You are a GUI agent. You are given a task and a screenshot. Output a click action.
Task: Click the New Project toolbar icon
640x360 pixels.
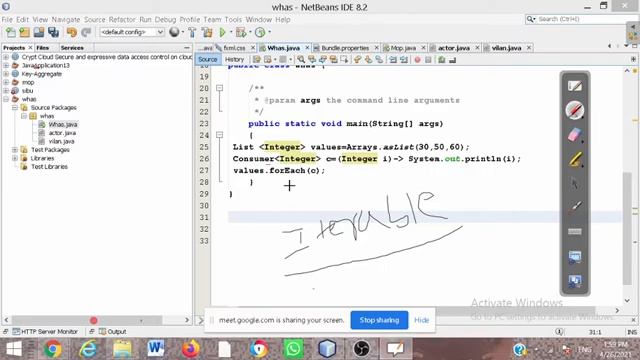(x=25, y=32)
